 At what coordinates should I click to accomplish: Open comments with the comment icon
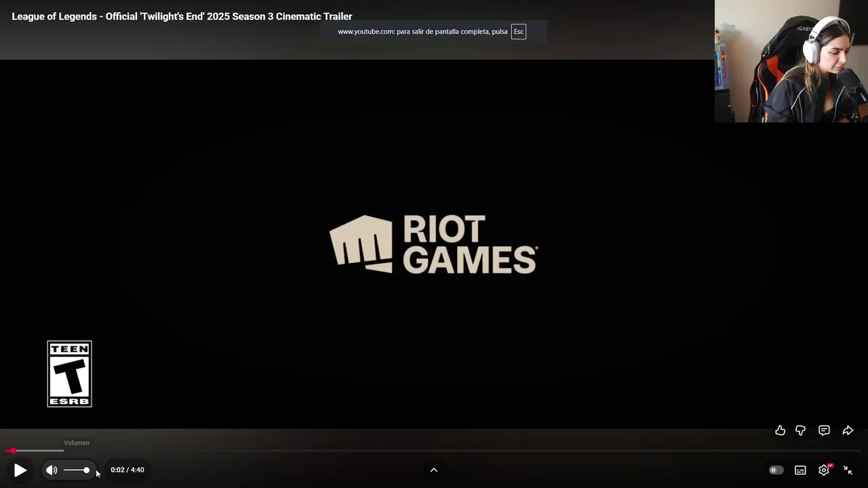click(824, 430)
